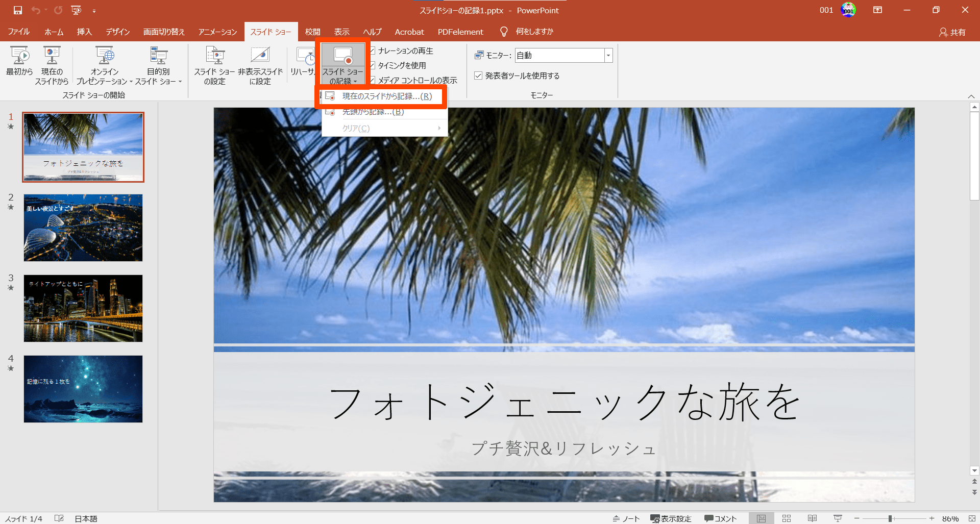This screenshot has width=980, height=524.
Task: Expand the モニター dropdown list
Action: 608,55
